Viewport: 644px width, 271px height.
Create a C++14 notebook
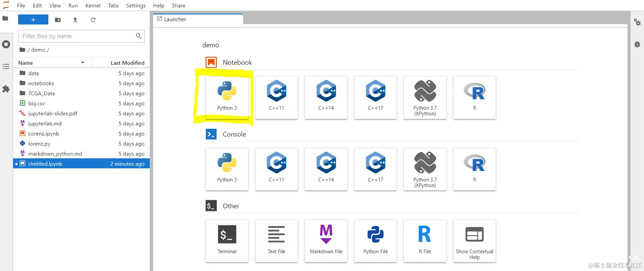tap(326, 98)
